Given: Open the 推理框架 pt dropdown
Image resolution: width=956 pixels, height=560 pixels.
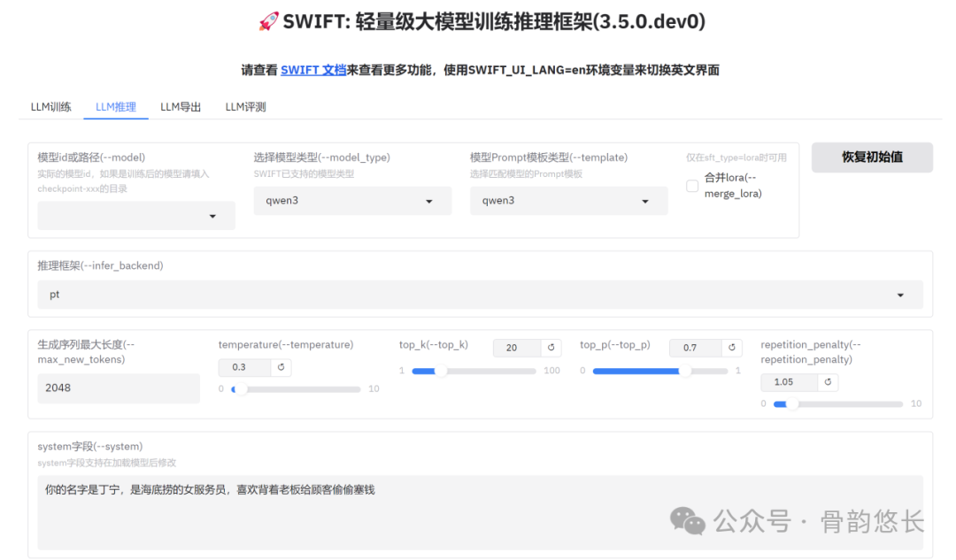Looking at the screenshot, I should coord(480,295).
